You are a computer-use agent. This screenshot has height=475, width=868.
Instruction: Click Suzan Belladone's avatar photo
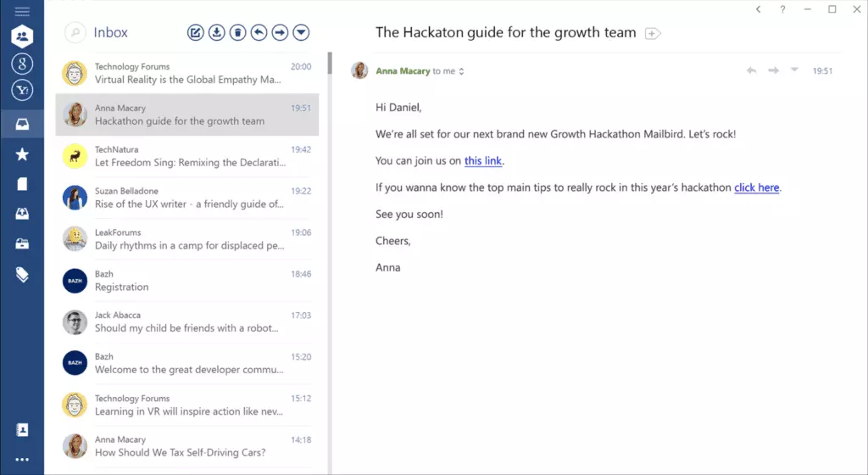pyautogui.click(x=75, y=198)
